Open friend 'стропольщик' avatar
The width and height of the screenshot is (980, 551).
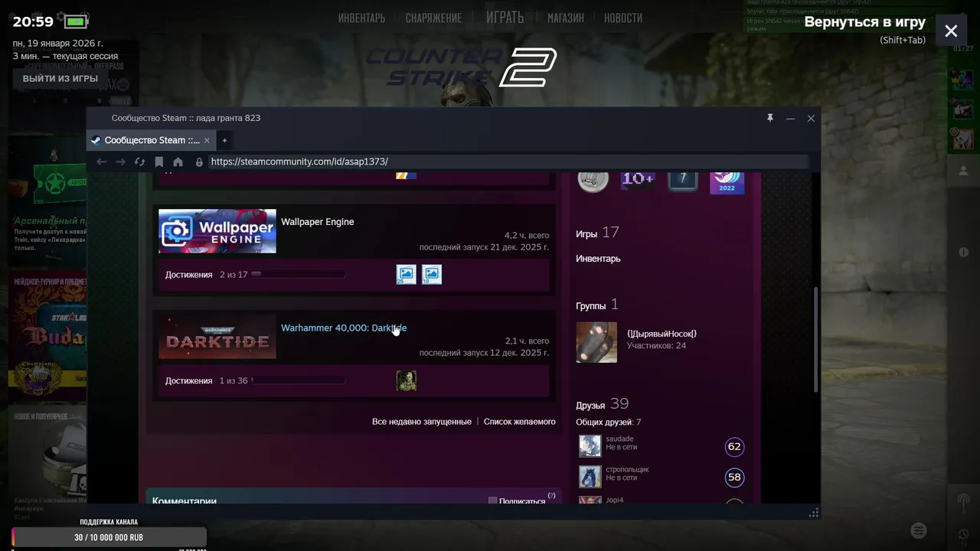[590, 477]
